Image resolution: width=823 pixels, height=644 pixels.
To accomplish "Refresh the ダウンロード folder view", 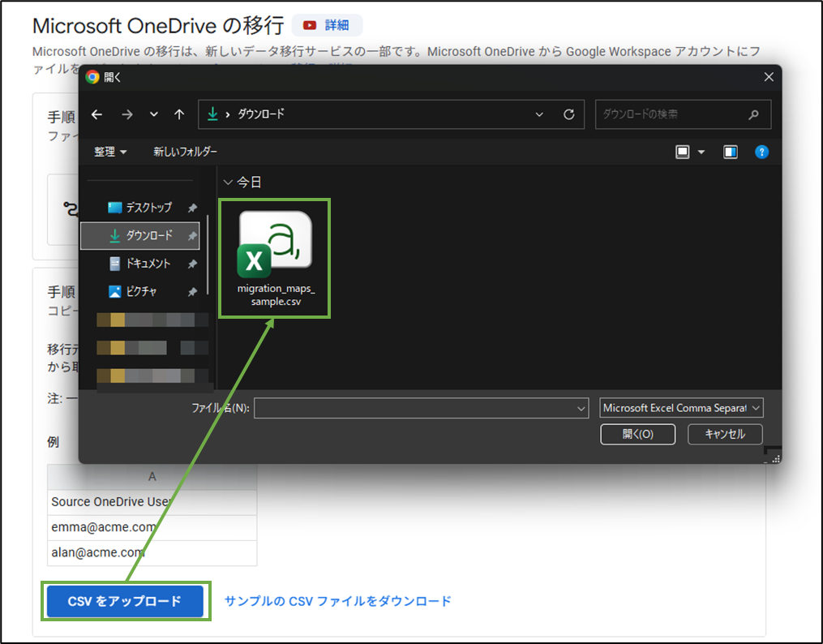I will 569,114.
